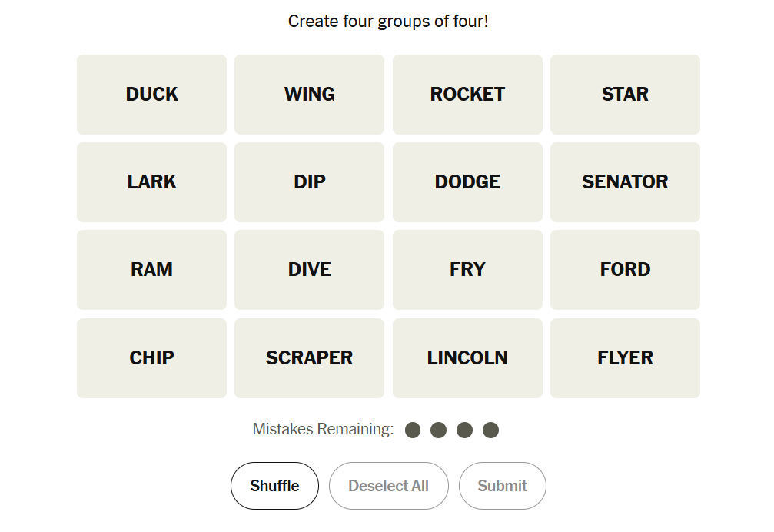Submit the selected group

coord(502,486)
